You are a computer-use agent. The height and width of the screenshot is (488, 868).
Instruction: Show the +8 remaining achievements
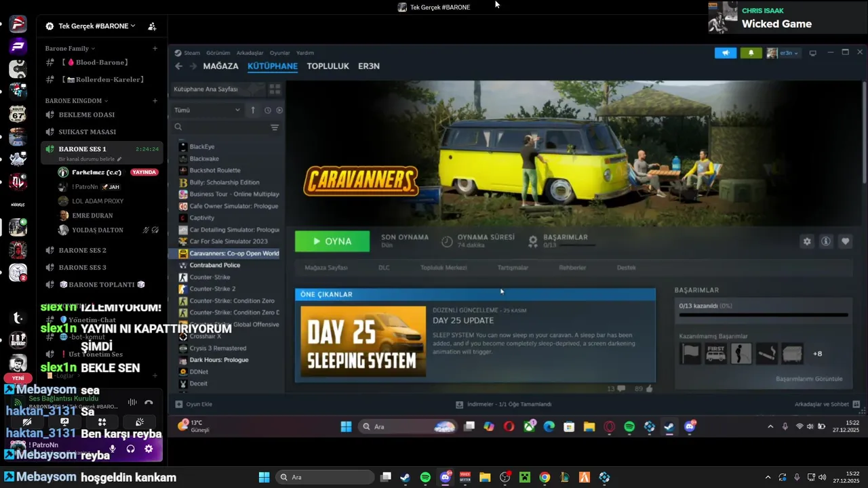point(818,354)
